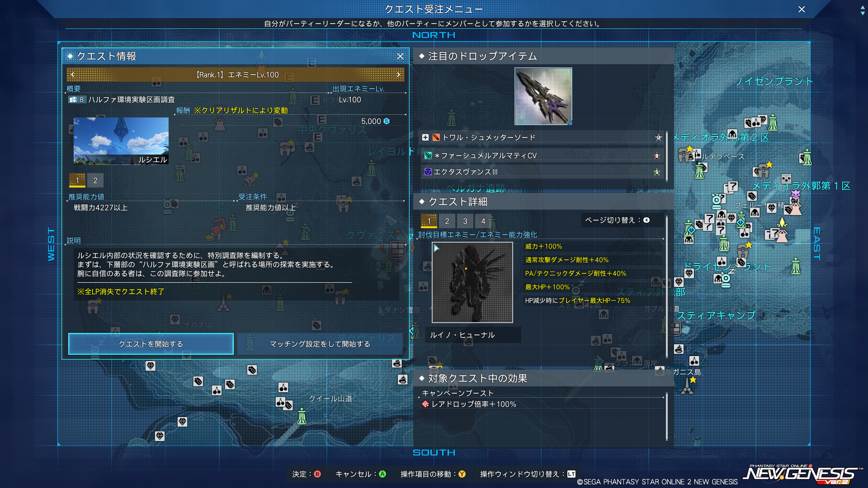Click the orange sword weapon type icon
868x488 pixels.
(436, 137)
